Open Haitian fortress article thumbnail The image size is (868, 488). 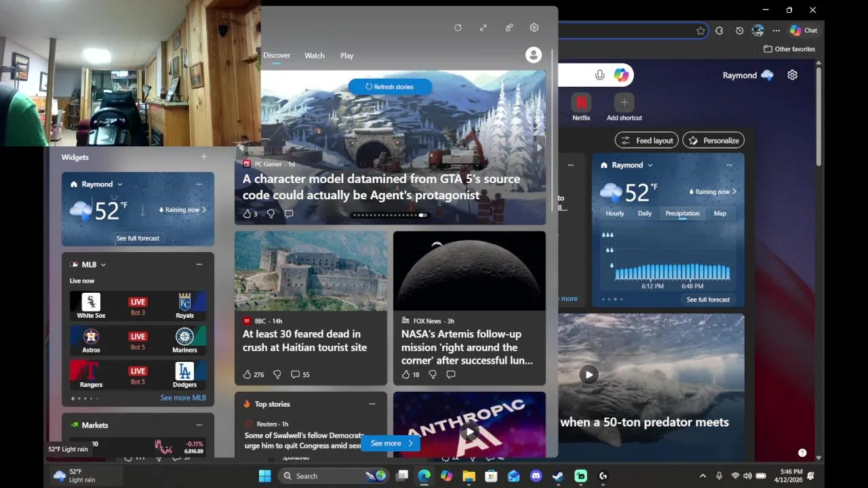point(311,271)
